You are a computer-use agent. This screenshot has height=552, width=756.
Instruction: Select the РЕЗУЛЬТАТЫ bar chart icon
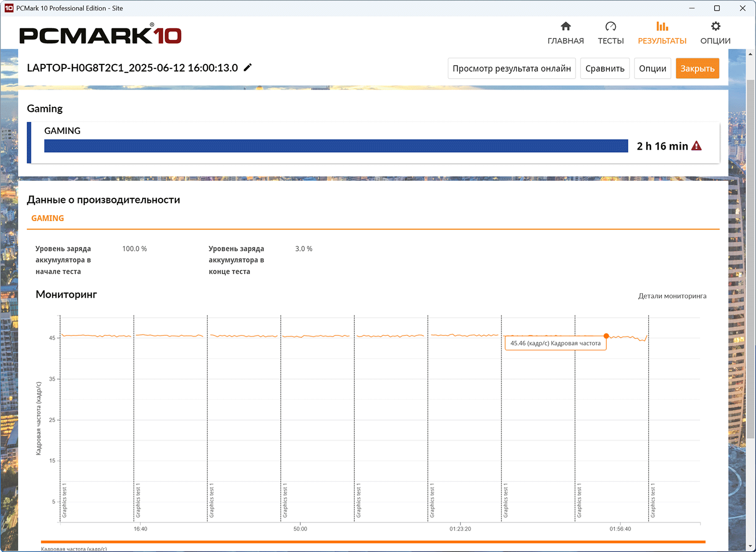point(662,26)
